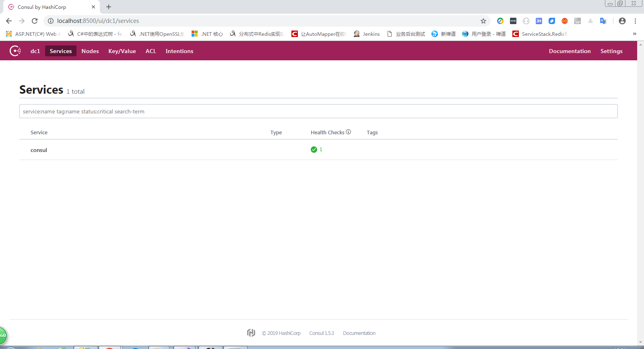Open the Chrome three-dot menu
The image size is (644, 349).
635,21
